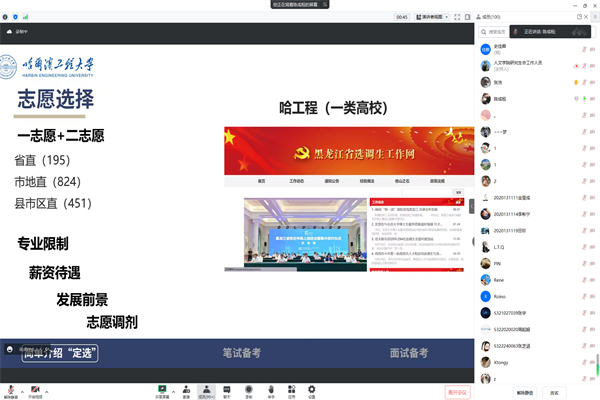
Task: Open the Settings icon in bottom toolbar
Action: coord(311,388)
